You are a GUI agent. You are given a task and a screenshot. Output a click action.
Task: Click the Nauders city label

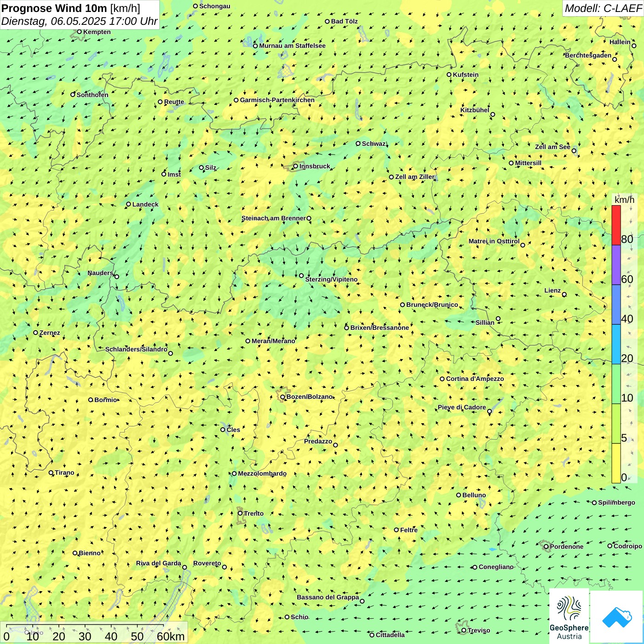coord(100,273)
